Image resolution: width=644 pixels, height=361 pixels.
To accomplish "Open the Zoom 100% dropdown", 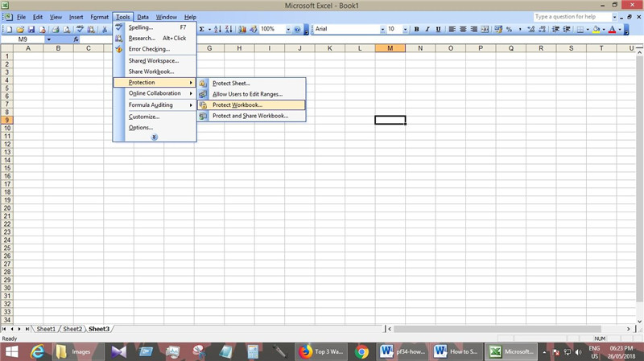I will click(x=288, y=29).
